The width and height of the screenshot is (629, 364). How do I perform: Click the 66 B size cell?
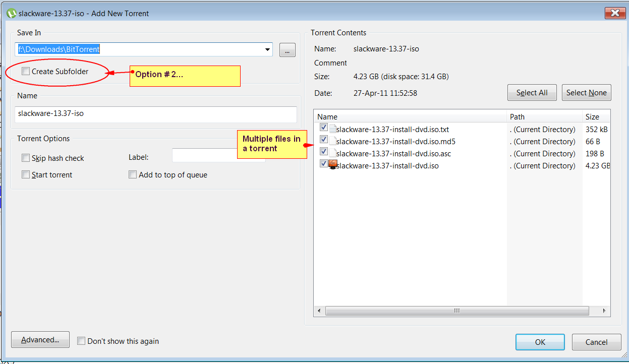tap(593, 142)
